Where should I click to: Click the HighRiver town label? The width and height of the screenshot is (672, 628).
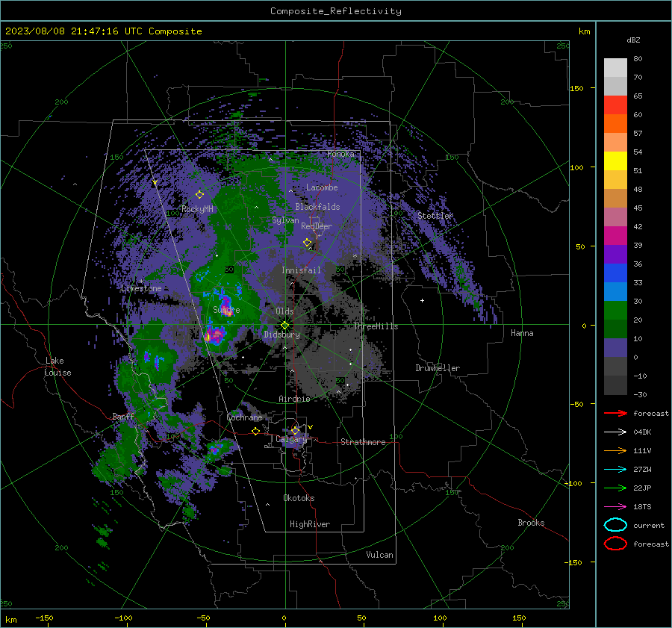coord(310,524)
